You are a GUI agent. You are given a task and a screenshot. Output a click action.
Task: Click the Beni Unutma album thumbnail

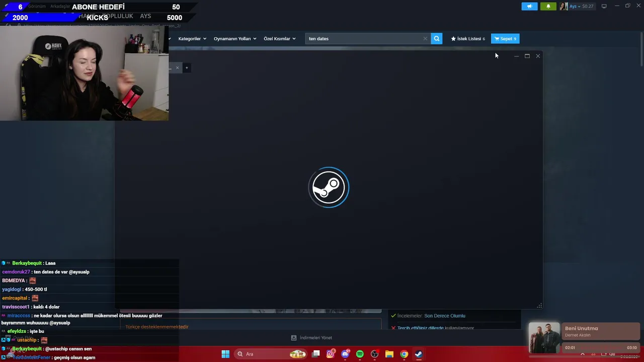(544, 338)
